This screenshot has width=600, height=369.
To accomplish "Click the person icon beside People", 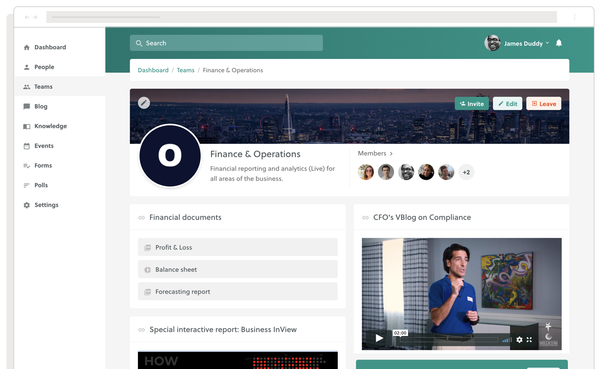I will click(x=26, y=67).
